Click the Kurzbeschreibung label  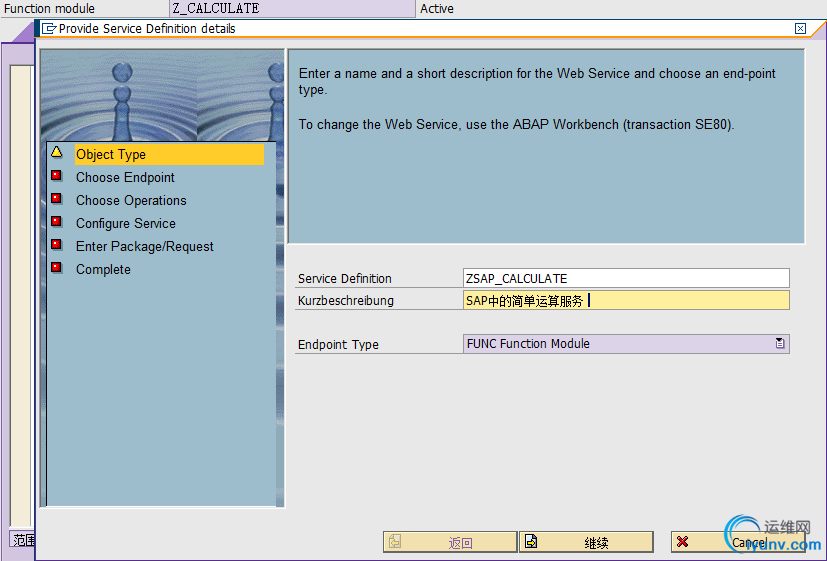tap(345, 301)
